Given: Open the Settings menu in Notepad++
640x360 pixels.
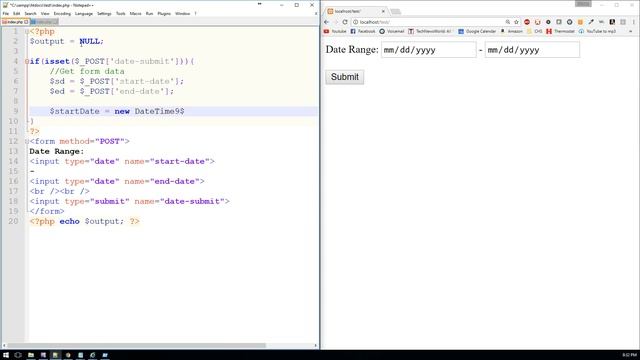Looking at the screenshot, I should (x=104, y=13).
